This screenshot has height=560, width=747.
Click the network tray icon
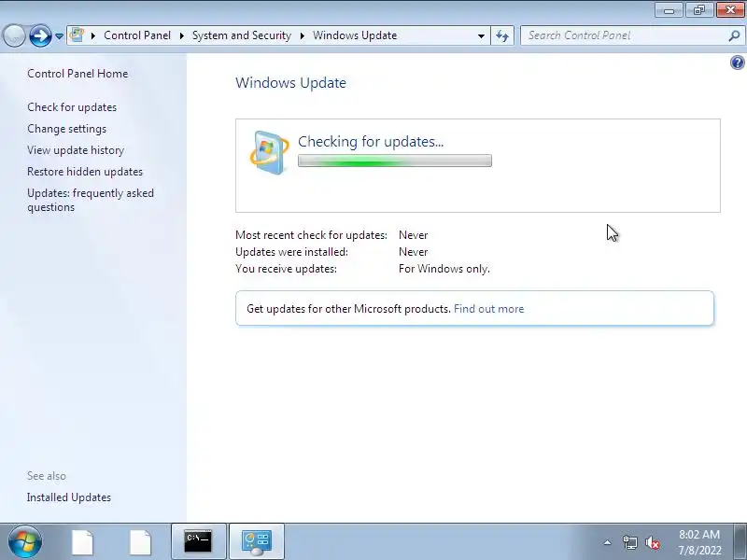click(629, 542)
